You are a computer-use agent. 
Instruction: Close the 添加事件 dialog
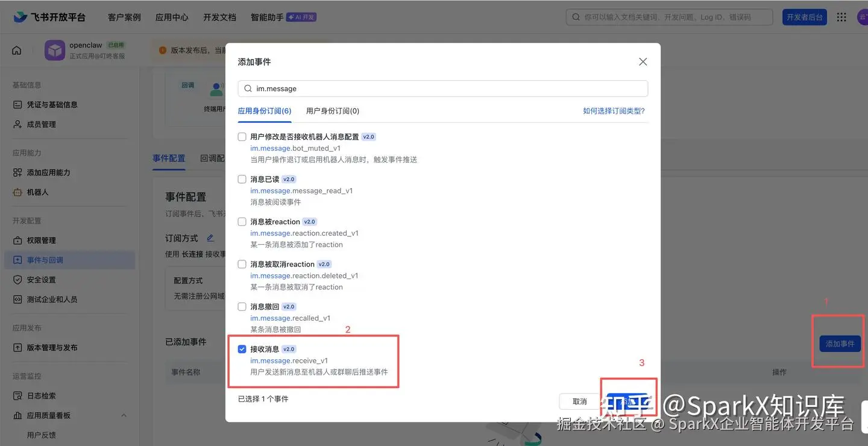click(643, 61)
